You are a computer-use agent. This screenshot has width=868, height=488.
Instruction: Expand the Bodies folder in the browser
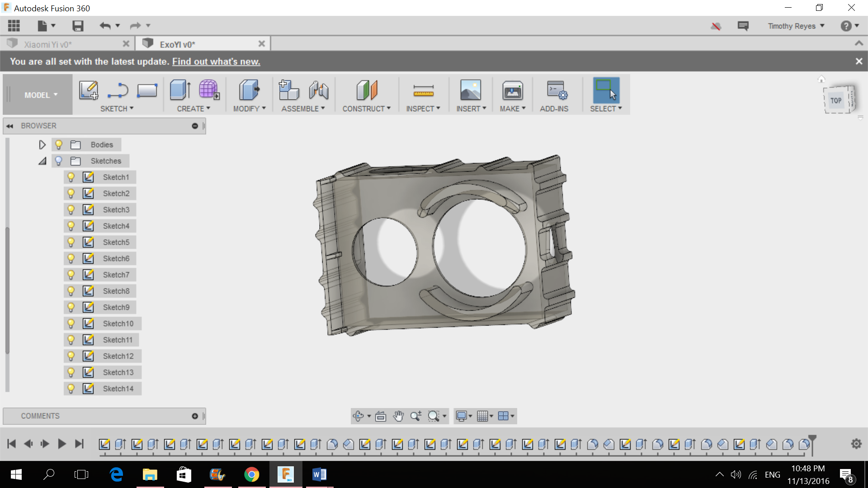tap(42, 144)
